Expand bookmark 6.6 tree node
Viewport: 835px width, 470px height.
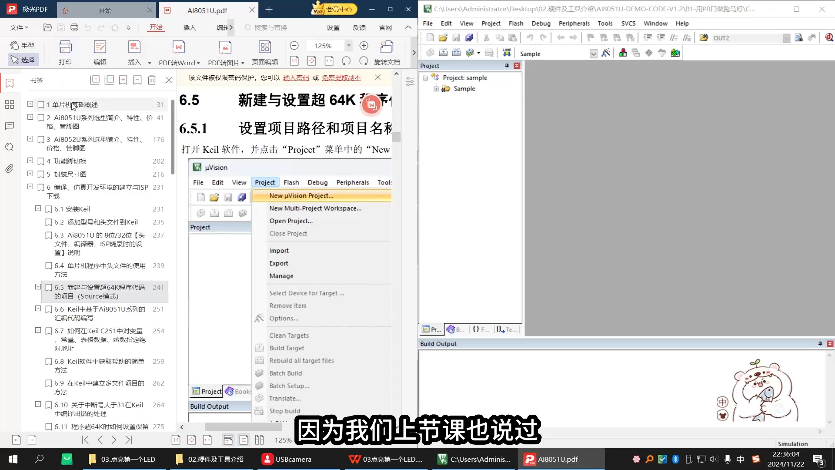[38, 309]
